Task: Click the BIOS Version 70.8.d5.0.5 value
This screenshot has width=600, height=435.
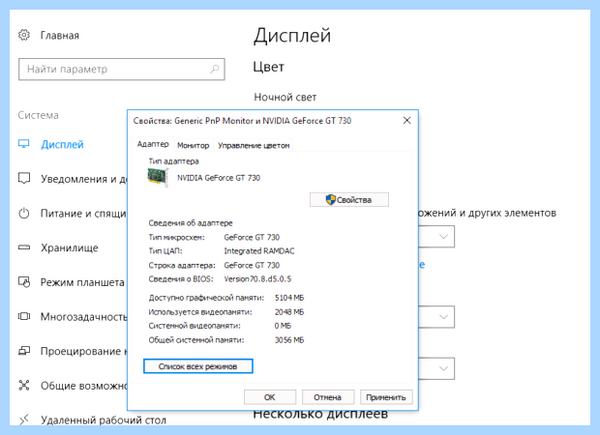Action: pyautogui.click(x=258, y=279)
